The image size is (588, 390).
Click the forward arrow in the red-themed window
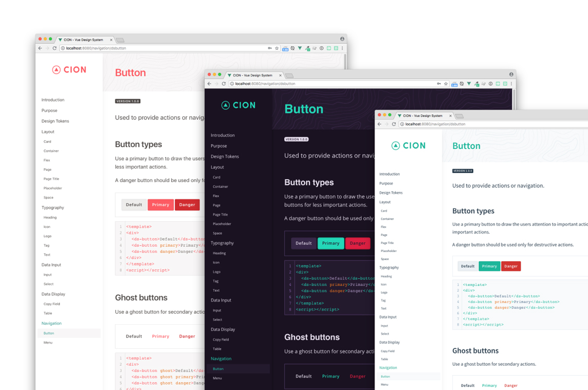[x=47, y=48]
